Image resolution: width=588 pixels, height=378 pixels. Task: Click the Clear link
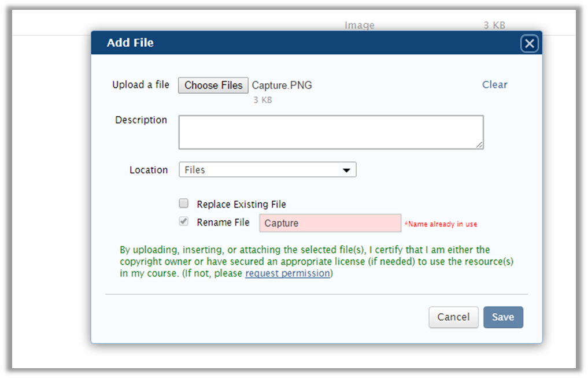(x=494, y=84)
